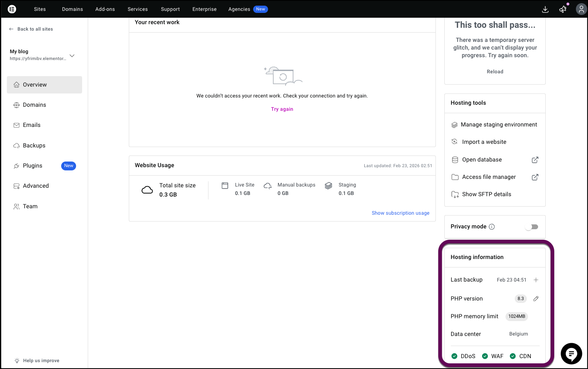
Task: Click Try again to reload recent work
Action: point(282,109)
